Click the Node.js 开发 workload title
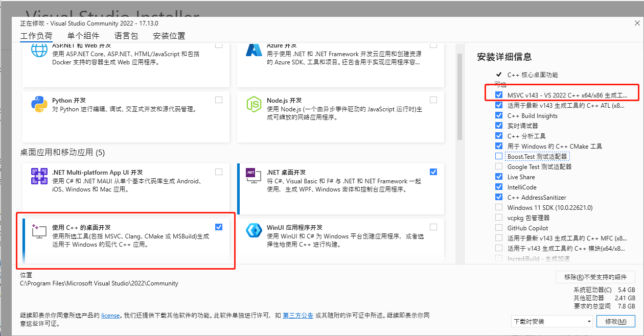The width and height of the screenshot is (644, 336). coord(284,100)
